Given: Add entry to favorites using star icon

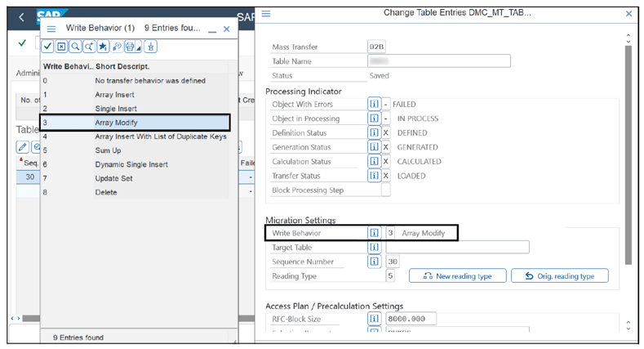Looking at the screenshot, I should point(103,47).
